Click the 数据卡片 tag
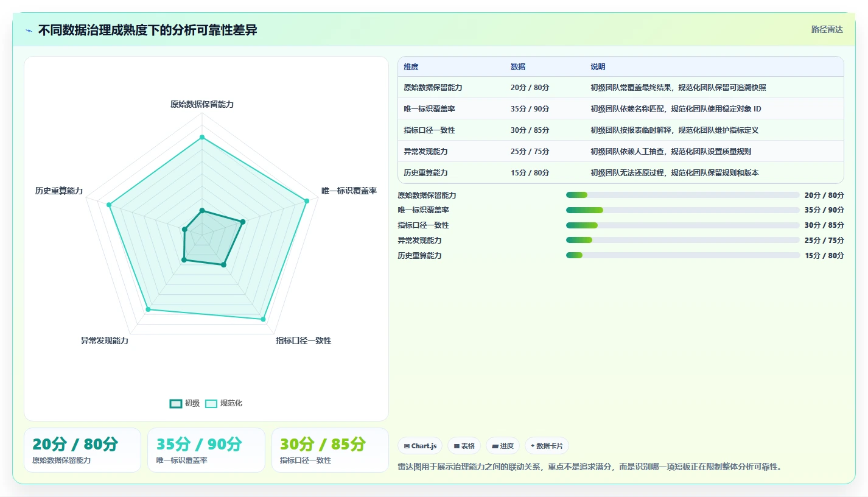This screenshot has width=868, height=497. pyautogui.click(x=547, y=446)
